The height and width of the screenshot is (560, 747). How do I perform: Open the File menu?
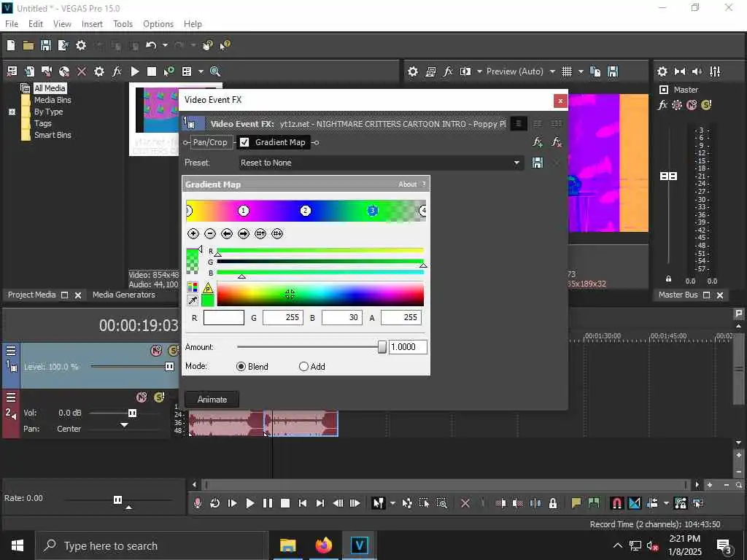tap(12, 24)
